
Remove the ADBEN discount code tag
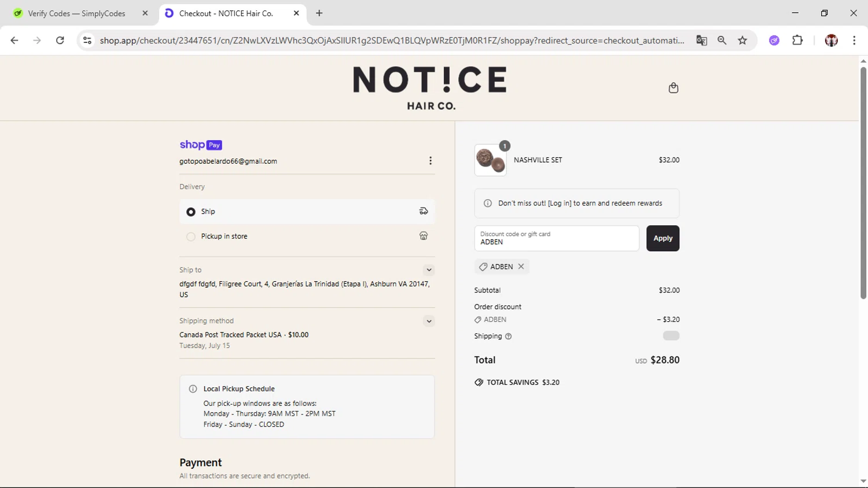(521, 266)
